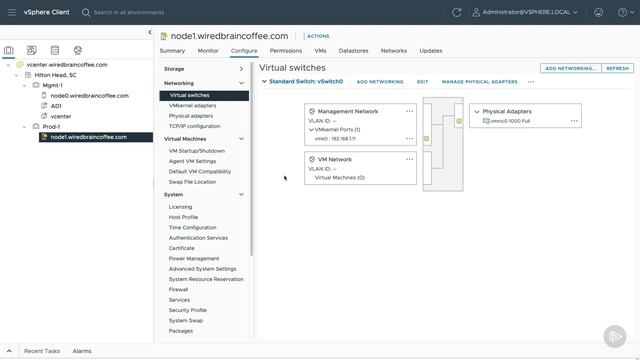
Task: Open the Permissions tab
Action: [x=286, y=51]
